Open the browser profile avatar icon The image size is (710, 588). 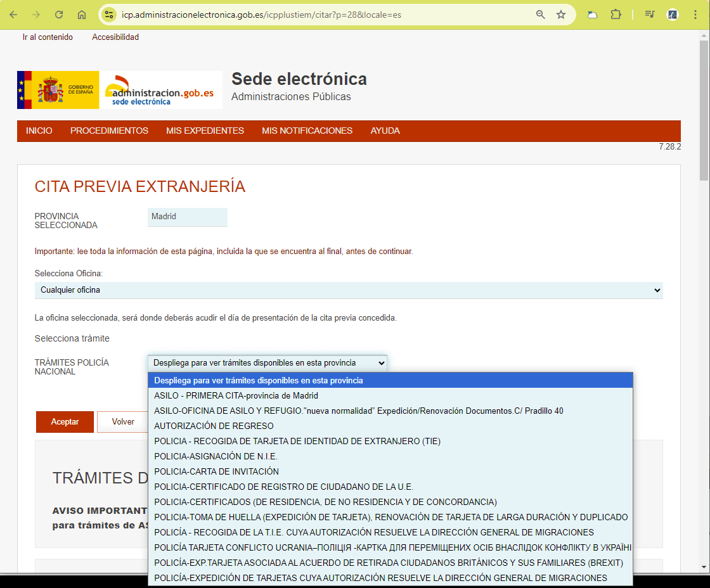673,15
